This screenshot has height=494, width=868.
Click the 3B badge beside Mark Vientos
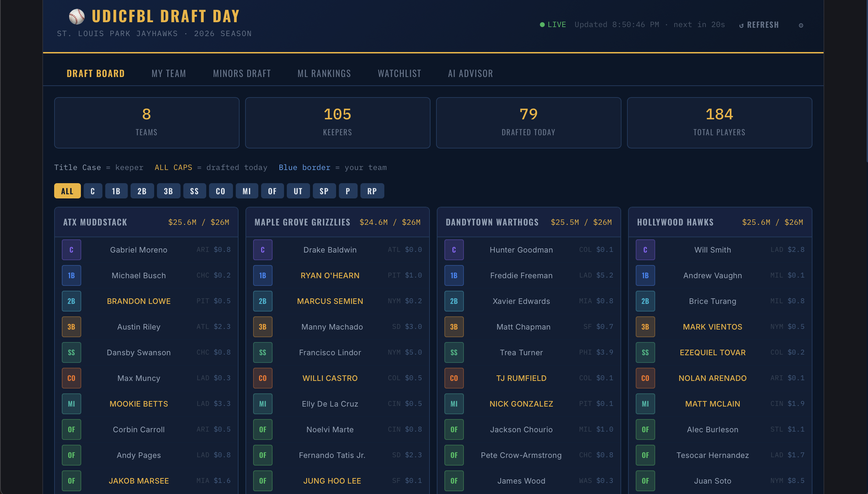pyautogui.click(x=645, y=327)
